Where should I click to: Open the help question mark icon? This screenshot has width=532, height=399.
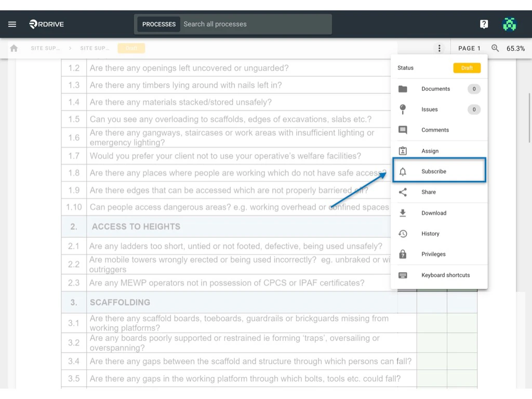(x=484, y=24)
